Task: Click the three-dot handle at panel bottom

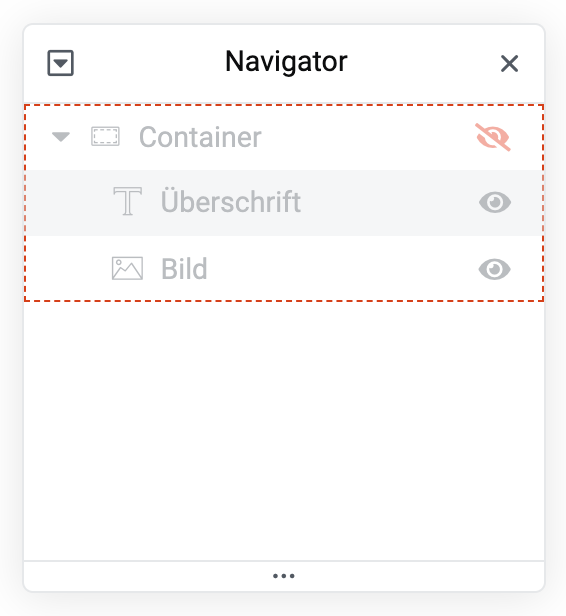Action: (284, 576)
